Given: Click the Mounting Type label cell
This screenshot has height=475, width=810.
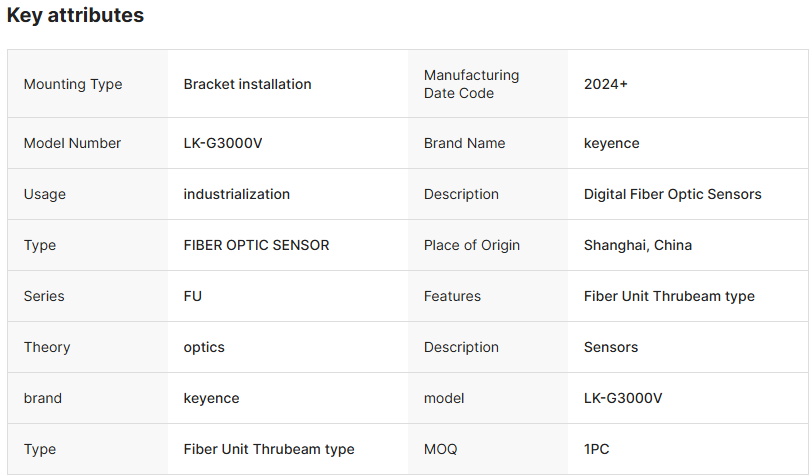Looking at the screenshot, I should click(x=73, y=84).
